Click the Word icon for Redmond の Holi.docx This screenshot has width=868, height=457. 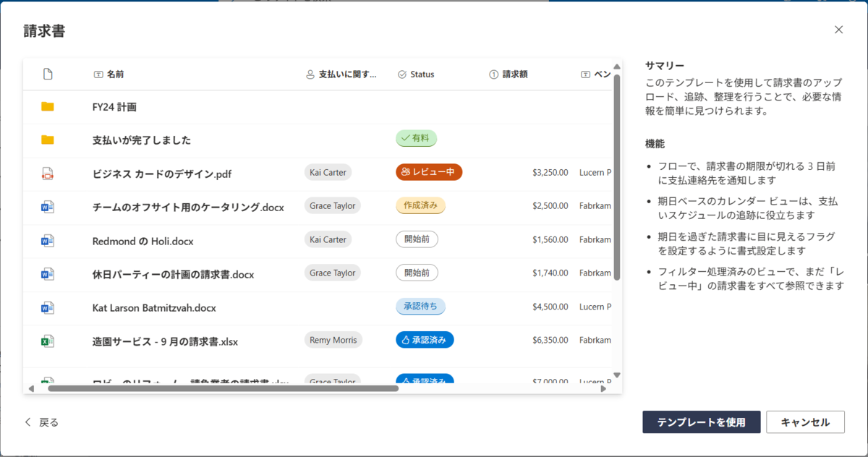pyautogui.click(x=48, y=240)
